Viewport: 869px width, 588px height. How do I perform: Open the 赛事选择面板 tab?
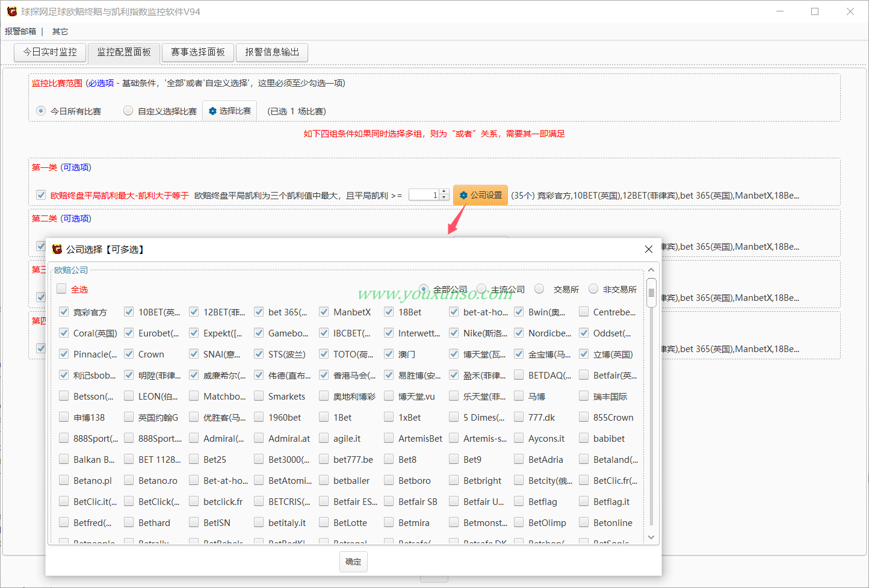pos(197,52)
